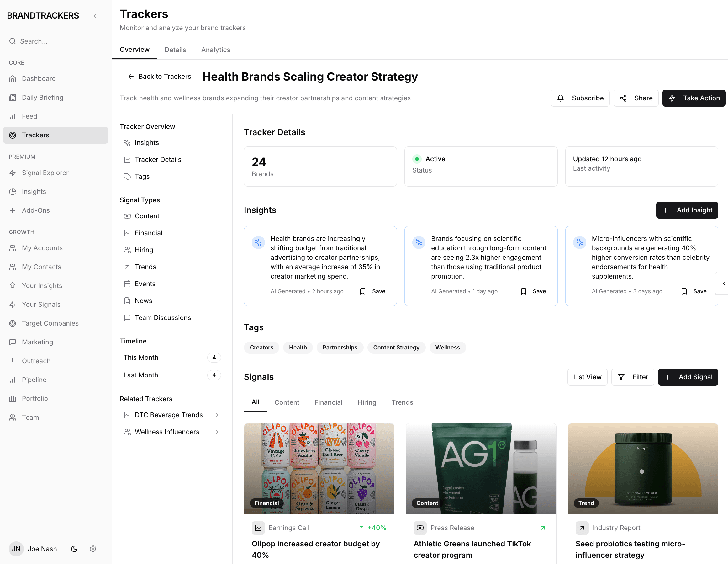Go Back to Trackers
This screenshot has height=564, width=728.
click(x=160, y=76)
